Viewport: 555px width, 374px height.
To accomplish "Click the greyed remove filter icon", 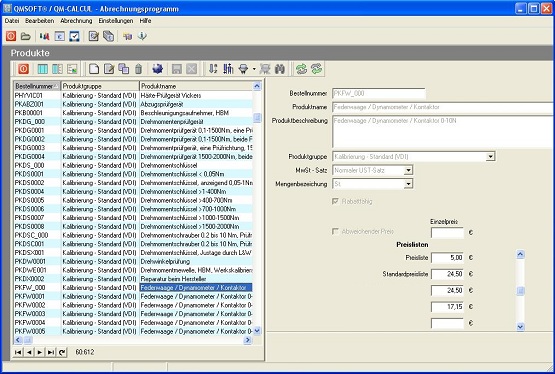I will (x=265, y=69).
